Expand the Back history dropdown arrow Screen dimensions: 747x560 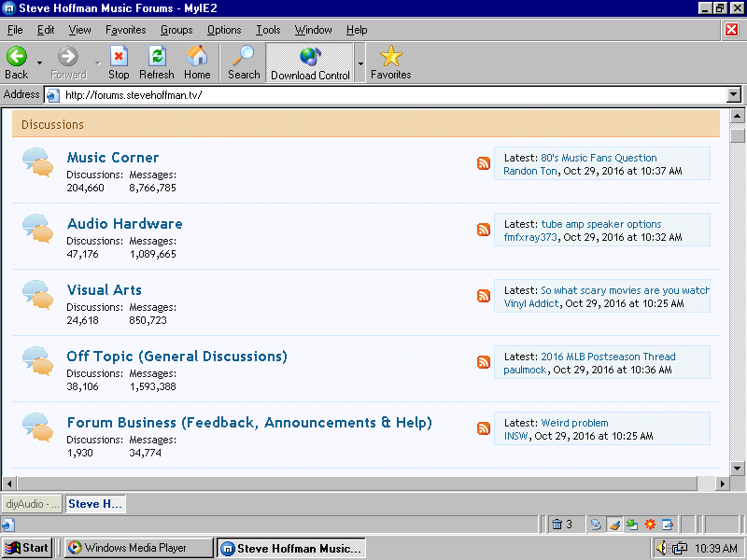click(39, 63)
